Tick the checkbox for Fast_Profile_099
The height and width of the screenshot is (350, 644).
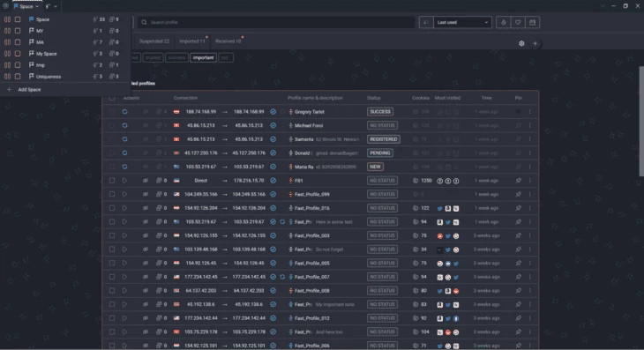[112, 195]
